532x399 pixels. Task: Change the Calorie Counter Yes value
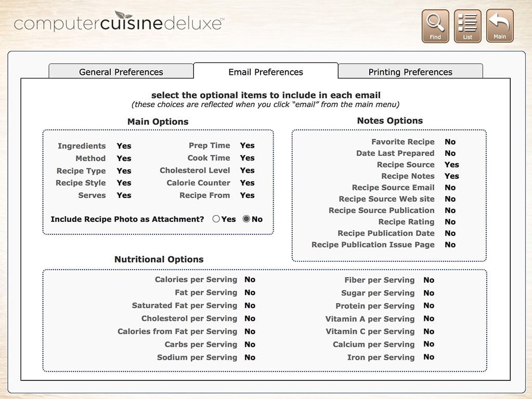[x=247, y=183]
